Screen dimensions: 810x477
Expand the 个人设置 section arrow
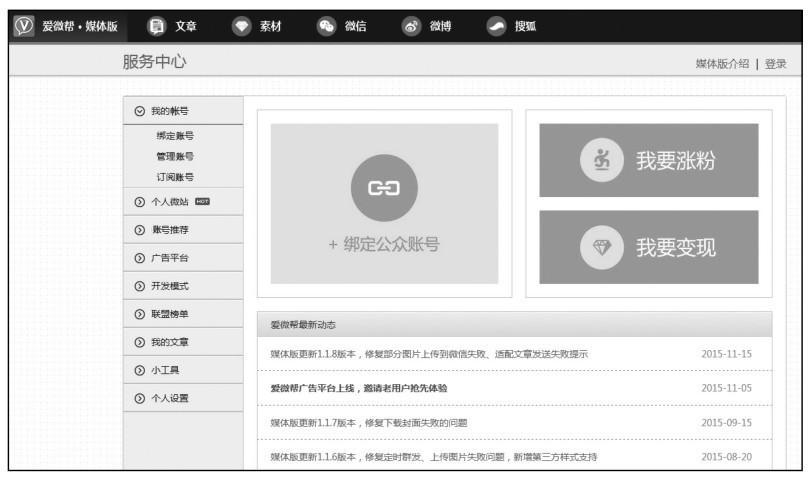click(139, 398)
